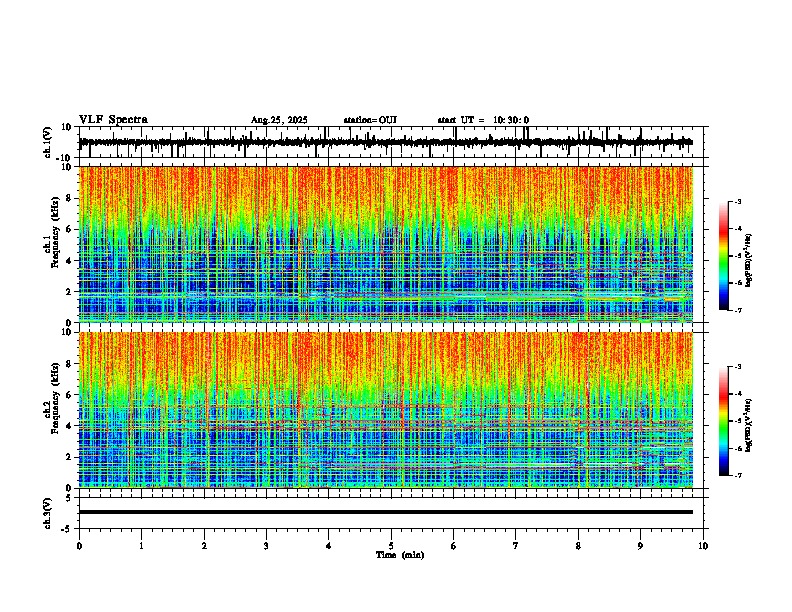Click the 8 kHz tick of ch.1 spectrogram

pos(69,198)
